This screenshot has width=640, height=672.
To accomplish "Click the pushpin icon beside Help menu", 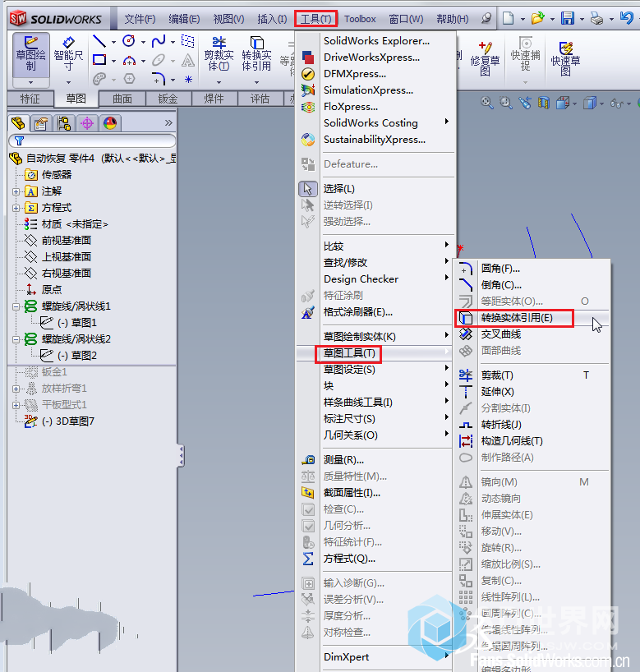I will (486, 18).
